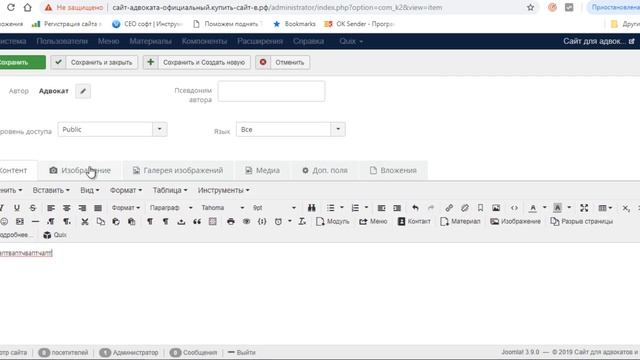The height and width of the screenshot is (360, 640).
Task: Open the Таблица editor menu
Action: (170, 190)
